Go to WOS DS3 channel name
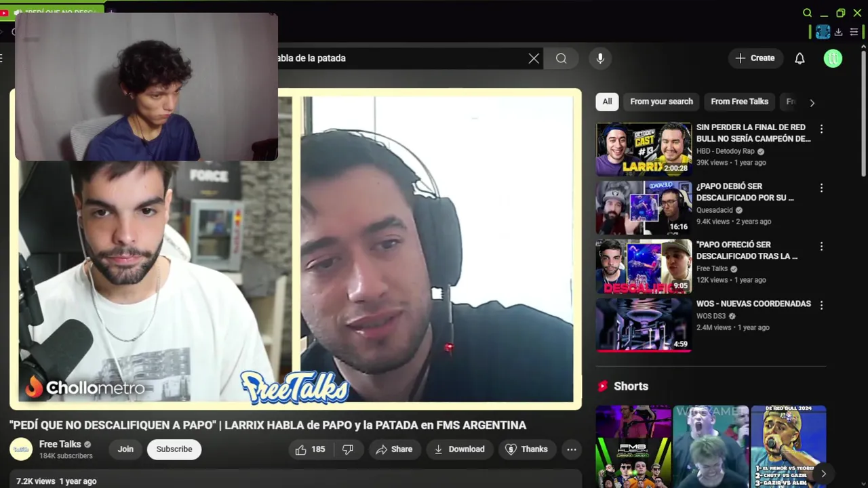The image size is (868, 488). pos(711,316)
